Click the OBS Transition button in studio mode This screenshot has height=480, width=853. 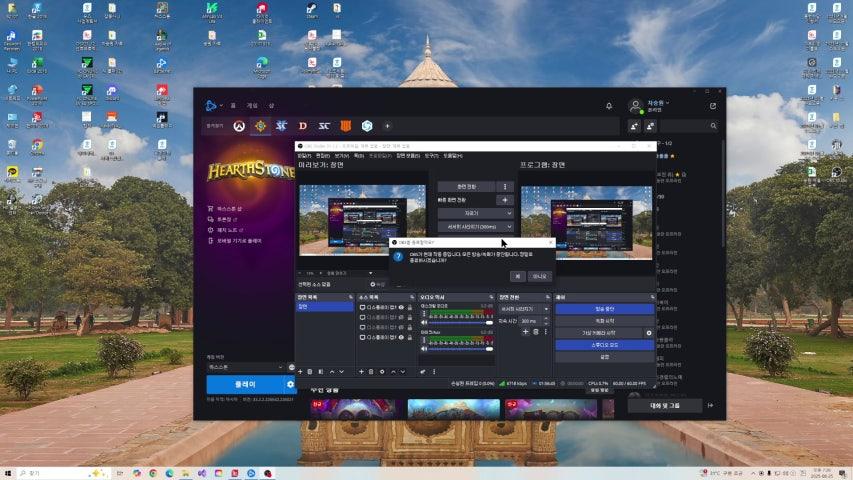pos(466,187)
